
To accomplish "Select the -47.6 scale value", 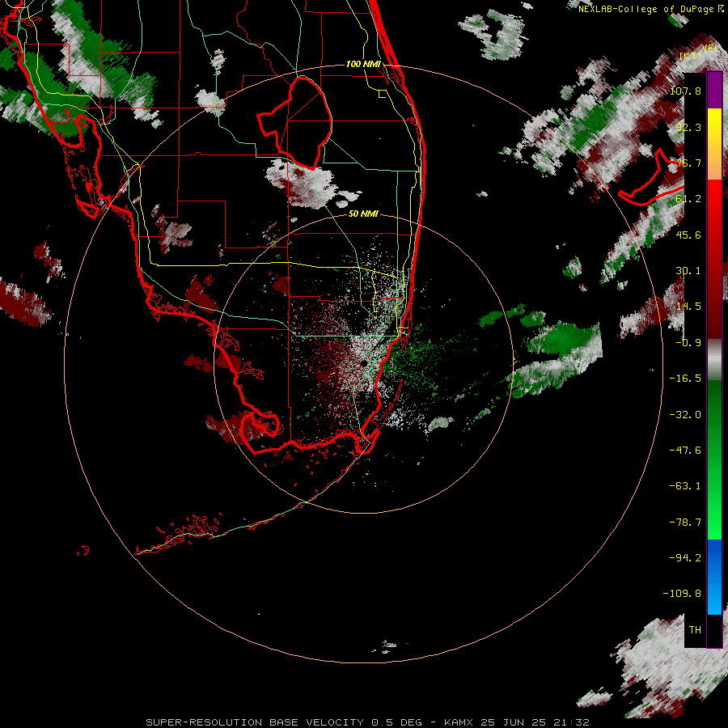I will point(686,451).
